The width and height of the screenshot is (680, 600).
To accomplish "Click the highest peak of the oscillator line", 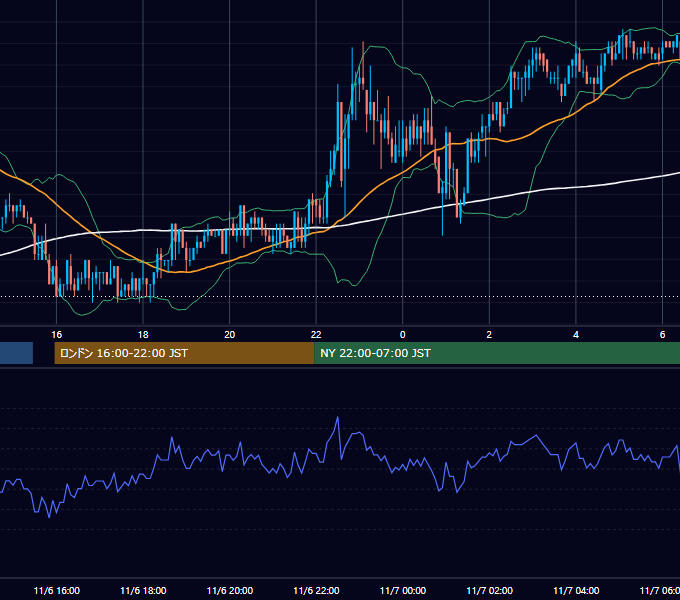I will point(337,417).
